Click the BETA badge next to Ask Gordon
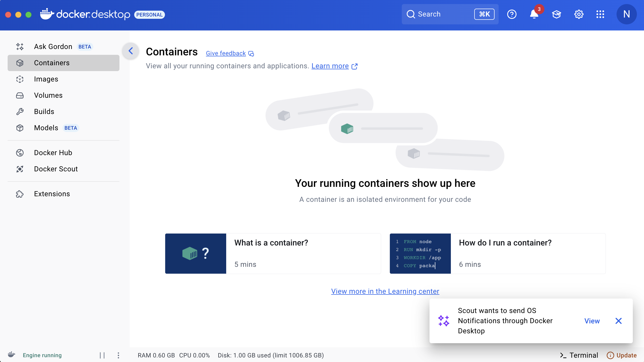This screenshot has width=644, height=362. point(85,47)
